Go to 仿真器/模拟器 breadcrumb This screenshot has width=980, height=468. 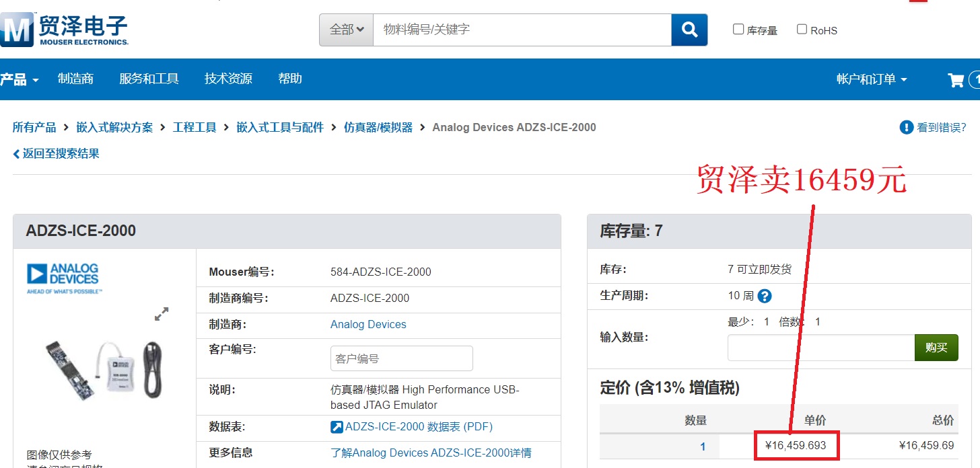point(378,127)
